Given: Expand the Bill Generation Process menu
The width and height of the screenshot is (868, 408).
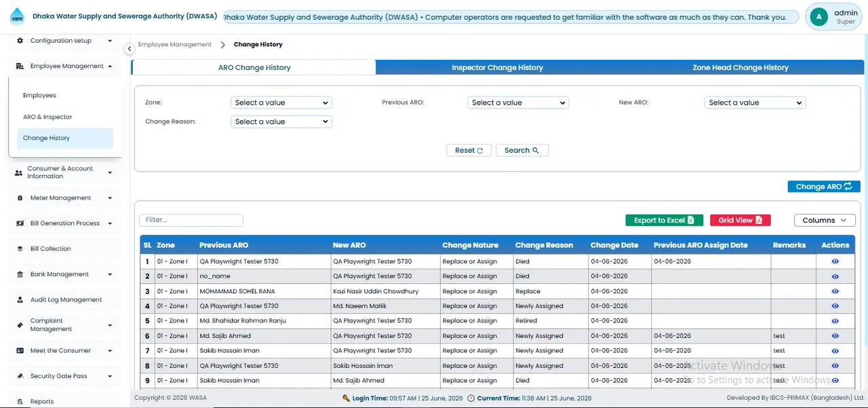Looking at the screenshot, I should [110, 223].
